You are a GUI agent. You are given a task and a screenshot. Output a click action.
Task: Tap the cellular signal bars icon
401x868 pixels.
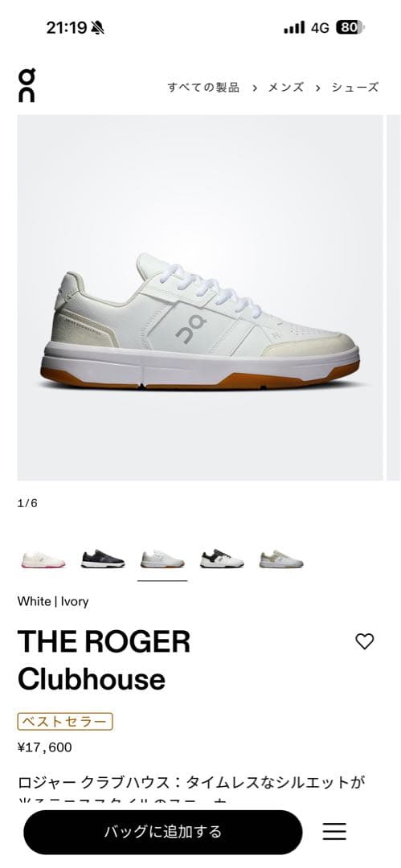(294, 27)
